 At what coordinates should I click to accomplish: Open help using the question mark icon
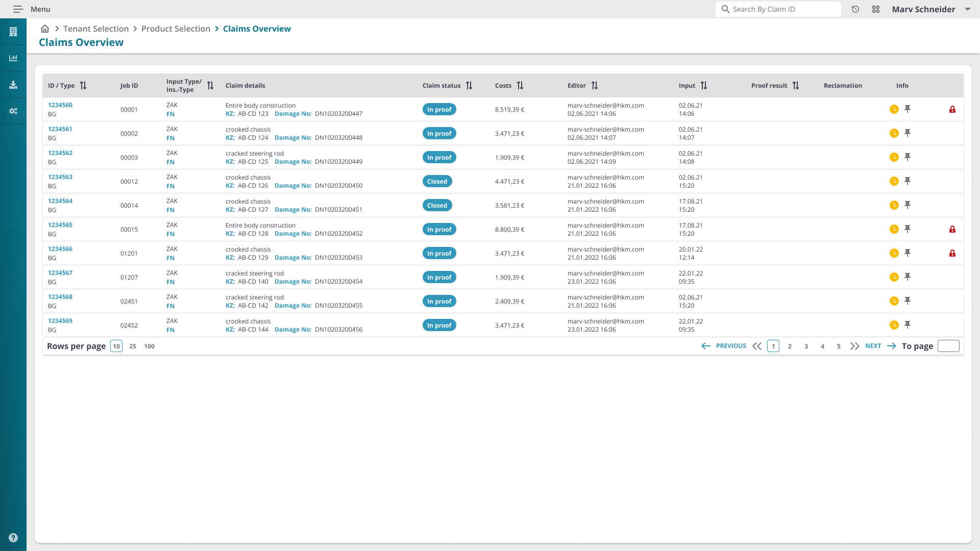13,537
